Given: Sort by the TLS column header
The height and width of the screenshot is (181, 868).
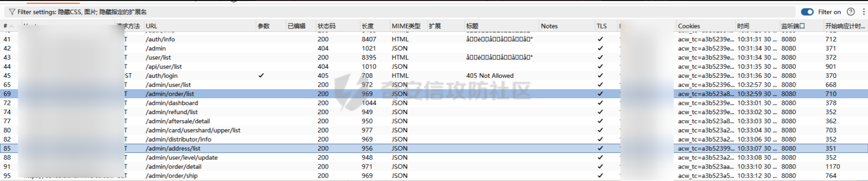Looking at the screenshot, I should (x=602, y=26).
